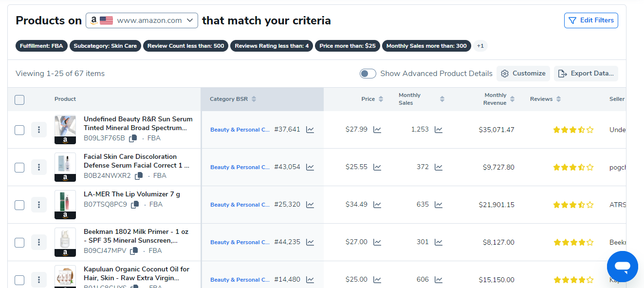Click the Reviews Rating less than: 4 chip

(272, 46)
